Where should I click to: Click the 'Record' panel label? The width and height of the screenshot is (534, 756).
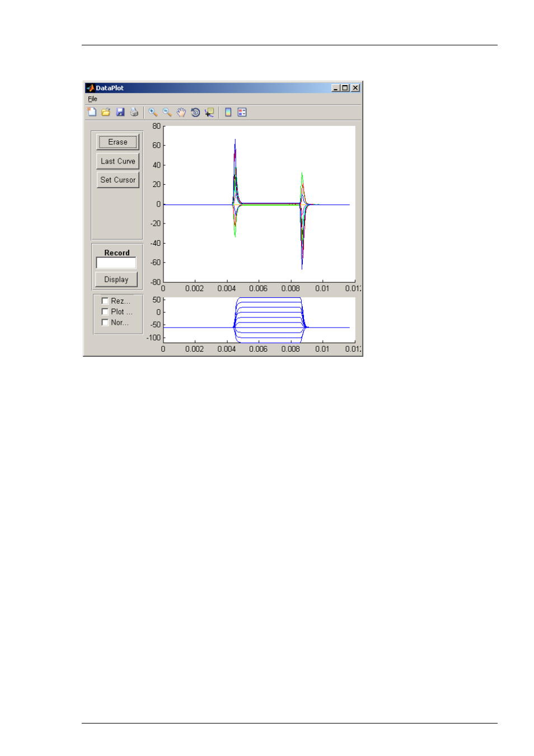click(116, 253)
